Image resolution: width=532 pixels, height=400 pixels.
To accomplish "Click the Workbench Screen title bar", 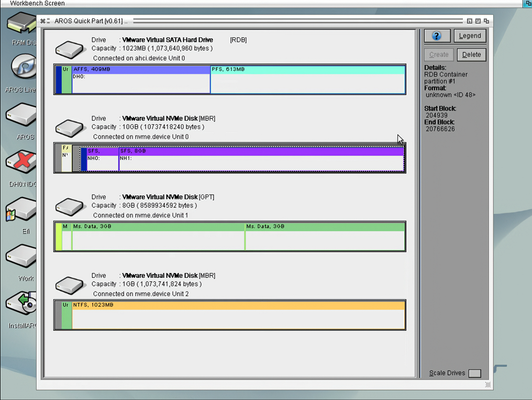I will click(261, 3).
